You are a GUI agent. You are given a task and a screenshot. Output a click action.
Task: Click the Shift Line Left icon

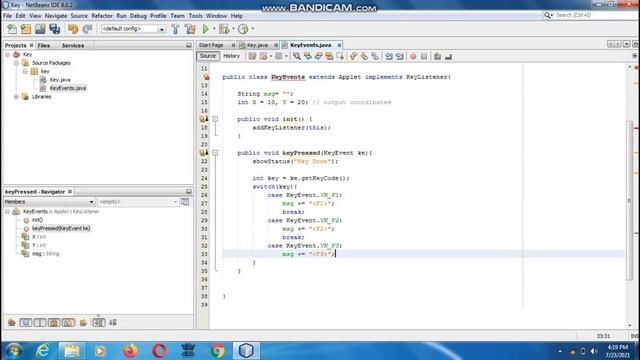(x=388, y=56)
